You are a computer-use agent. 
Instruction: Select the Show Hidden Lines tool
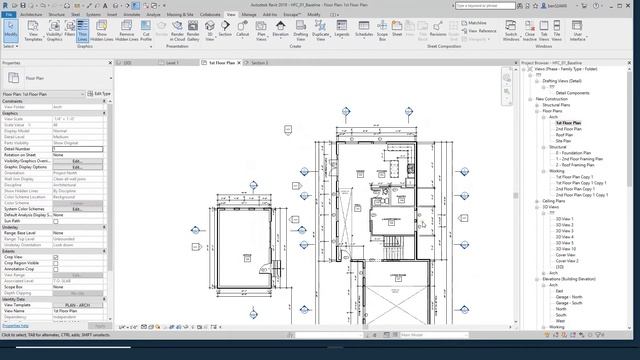click(102, 31)
